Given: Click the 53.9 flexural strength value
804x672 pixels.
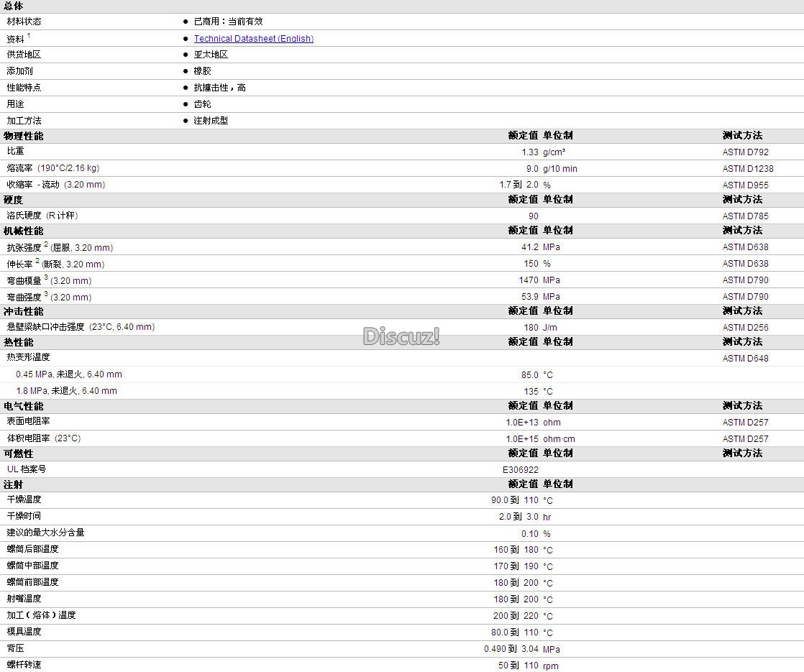Looking at the screenshot, I should [530, 296].
